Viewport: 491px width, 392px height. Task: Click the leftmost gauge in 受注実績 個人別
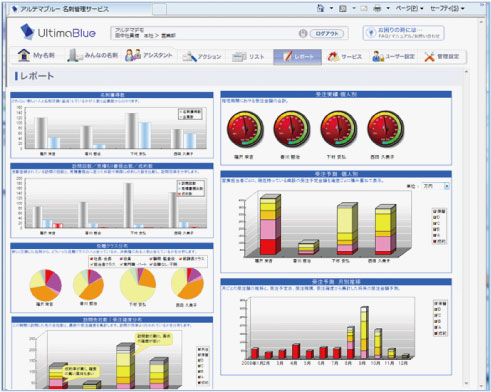[x=245, y=129]
